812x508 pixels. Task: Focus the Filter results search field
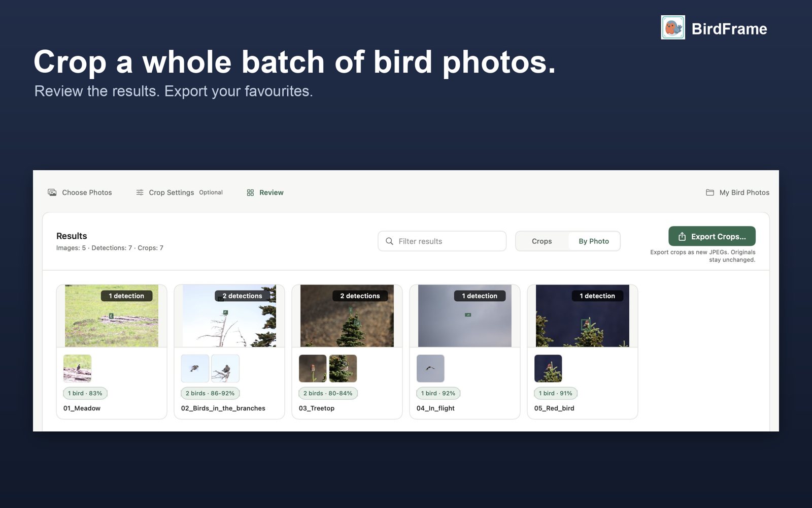442,241
